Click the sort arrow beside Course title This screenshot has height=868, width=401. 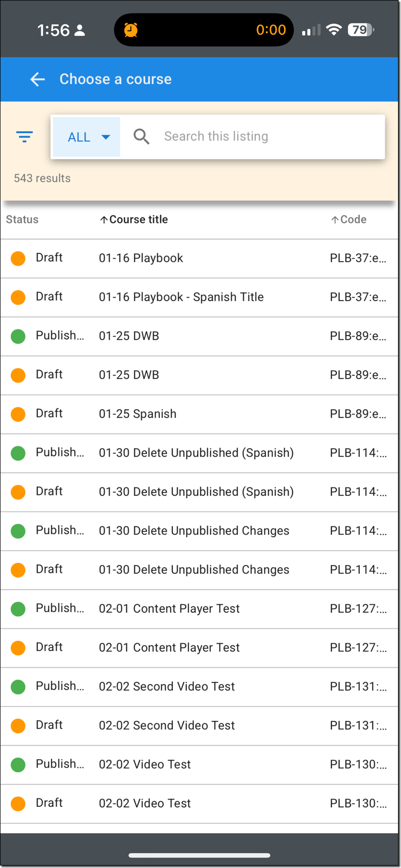pos(104,220)
